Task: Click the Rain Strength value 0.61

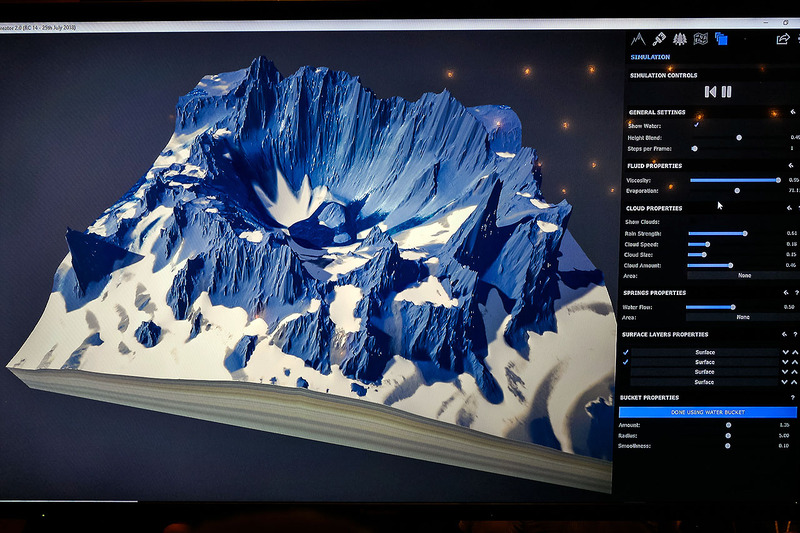Action: 792,233
